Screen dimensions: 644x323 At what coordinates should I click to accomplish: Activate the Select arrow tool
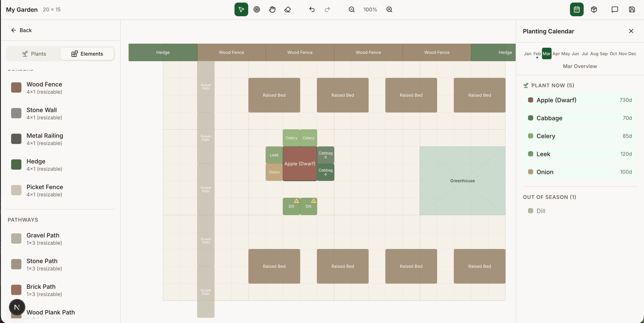pyautogui.click(x=241, y=9)
